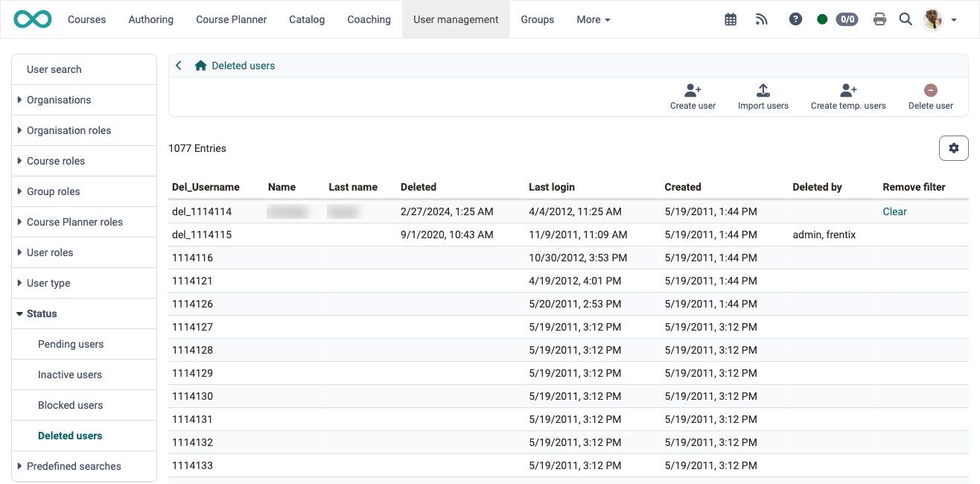
Task: Open the Course Planner tab
Action: [x=232, y=19]
